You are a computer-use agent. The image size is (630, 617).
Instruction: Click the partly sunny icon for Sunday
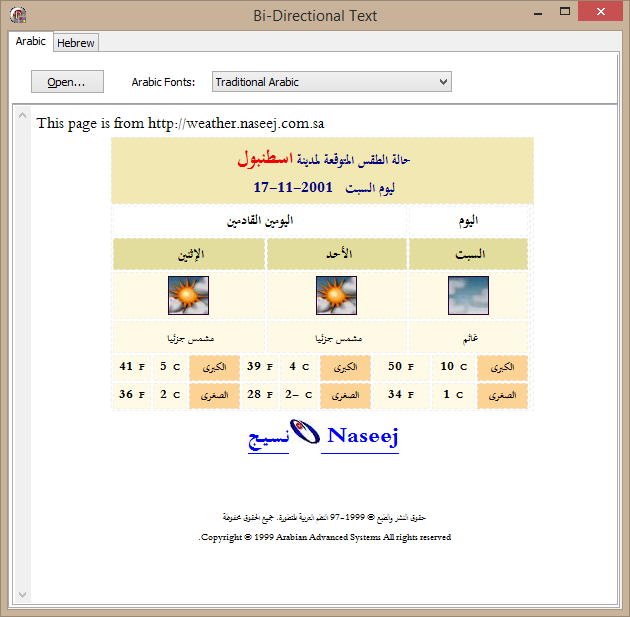[336, 296]
